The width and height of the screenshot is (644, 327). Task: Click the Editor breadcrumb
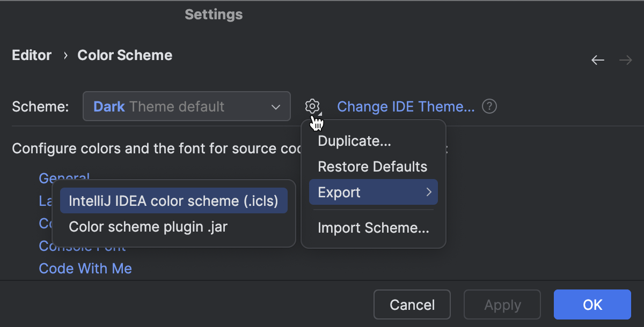(32, 55)
